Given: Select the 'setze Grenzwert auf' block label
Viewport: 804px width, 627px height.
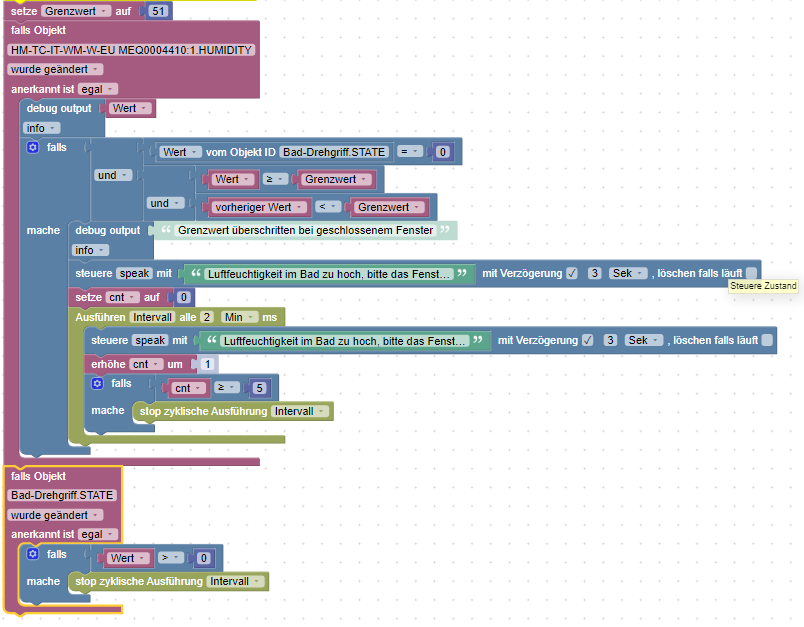Looking at the screenshot, I should (24, 11).
